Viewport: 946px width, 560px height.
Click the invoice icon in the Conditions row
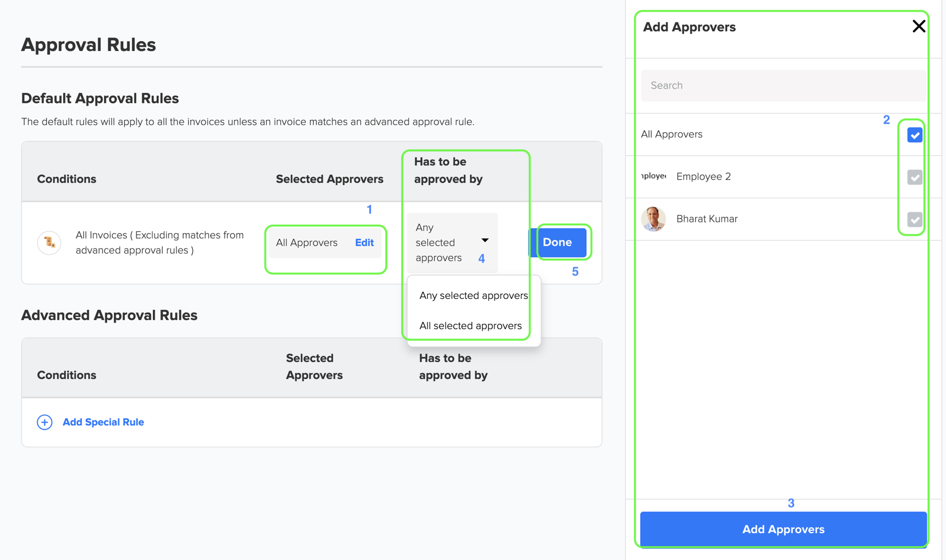tap(49, 242)
